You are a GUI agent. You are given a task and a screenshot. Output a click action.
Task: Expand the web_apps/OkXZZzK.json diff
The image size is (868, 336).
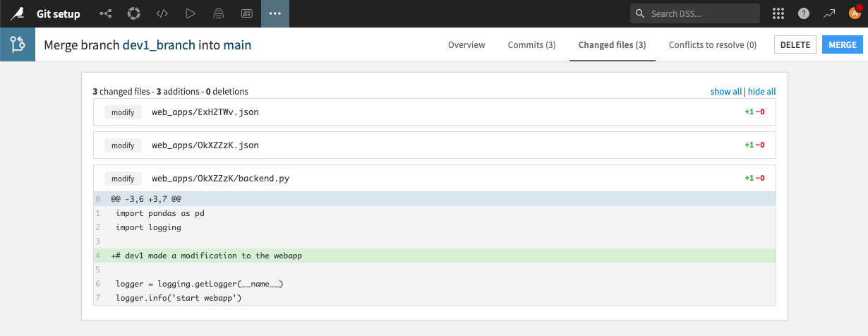click(x=435, y=145)
